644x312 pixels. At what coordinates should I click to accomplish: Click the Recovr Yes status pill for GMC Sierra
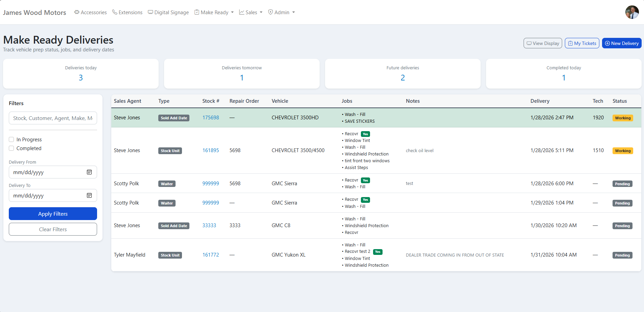[365, 180]
